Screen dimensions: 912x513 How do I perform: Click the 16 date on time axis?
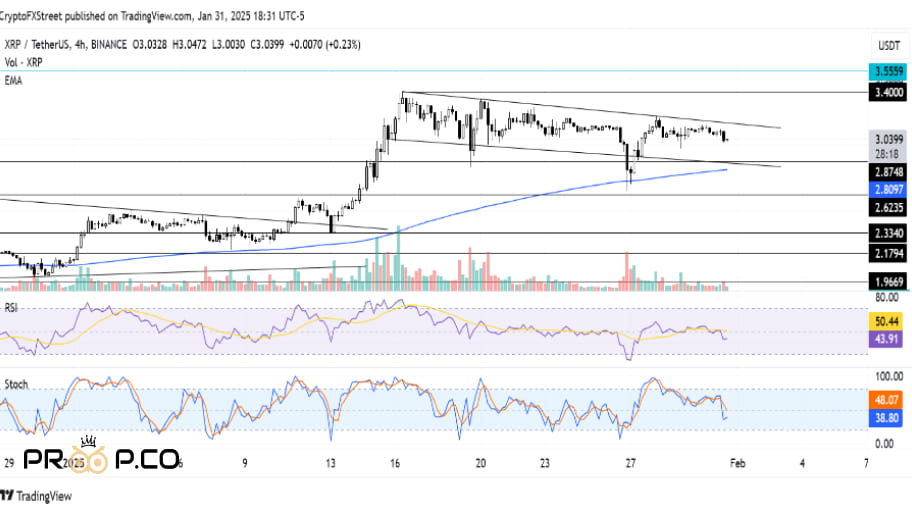coord(395,463)
